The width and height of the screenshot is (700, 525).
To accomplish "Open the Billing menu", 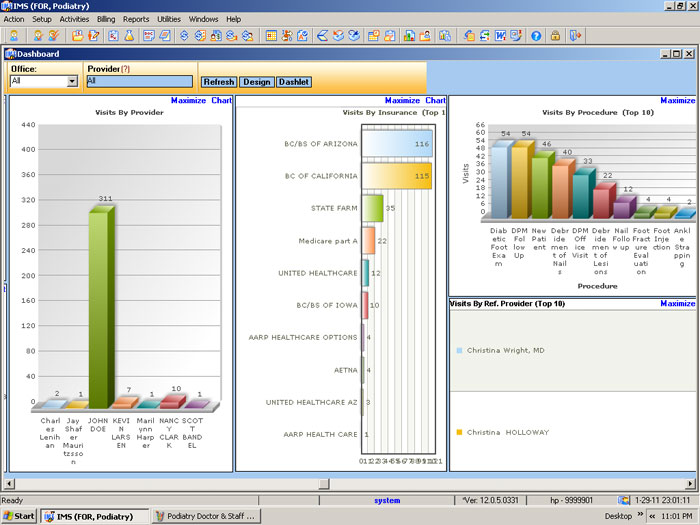I will 106,19.
